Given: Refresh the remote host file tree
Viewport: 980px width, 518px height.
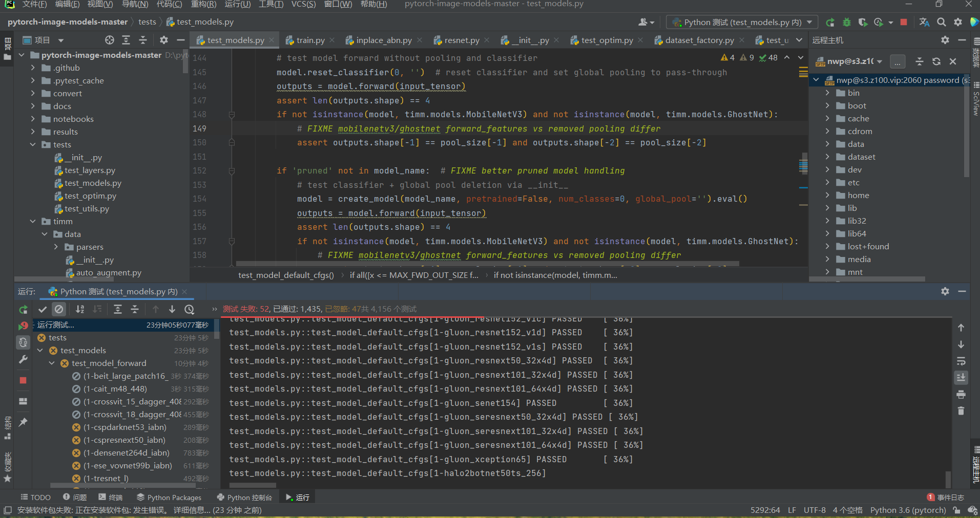Looking at the screenshot, I should pyautogui.click(x=936, y=61).
